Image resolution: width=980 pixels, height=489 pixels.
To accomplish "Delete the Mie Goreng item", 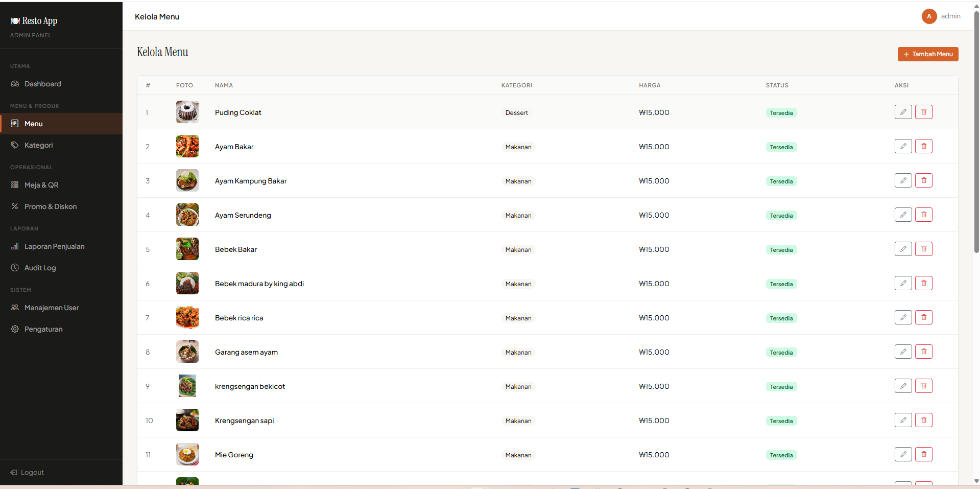I will coord(923,454).
